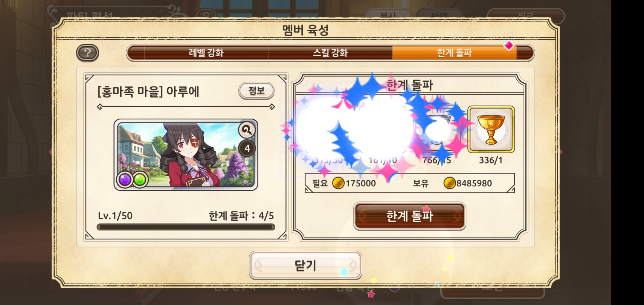Switch to the 스킬 강화 tab
644x305 pixels.
tap(330, 53)
